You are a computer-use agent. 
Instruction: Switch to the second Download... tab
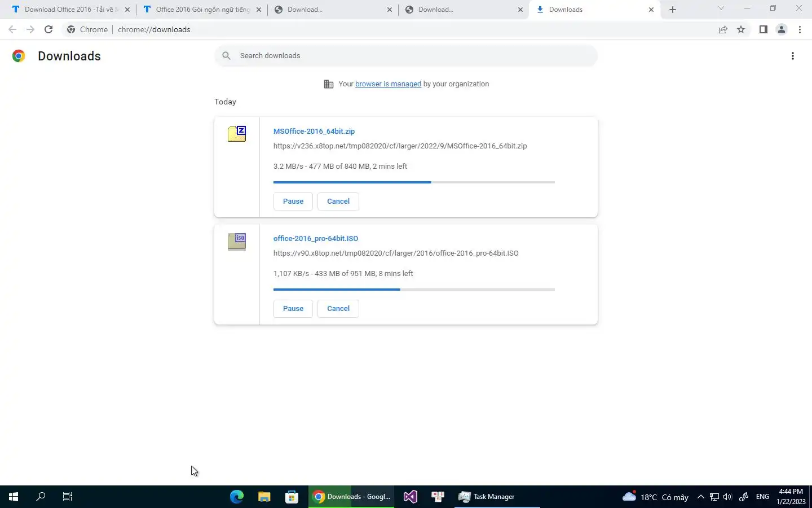(464, 10)
